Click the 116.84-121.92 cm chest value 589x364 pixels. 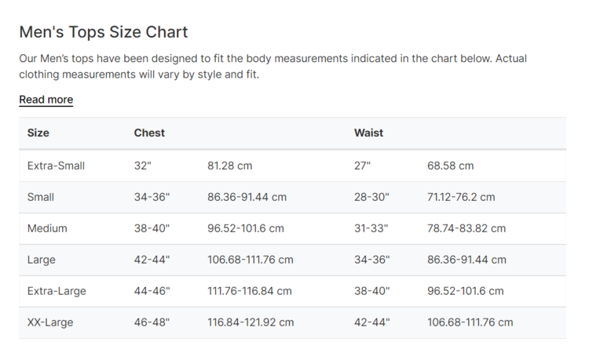[251, 322]
